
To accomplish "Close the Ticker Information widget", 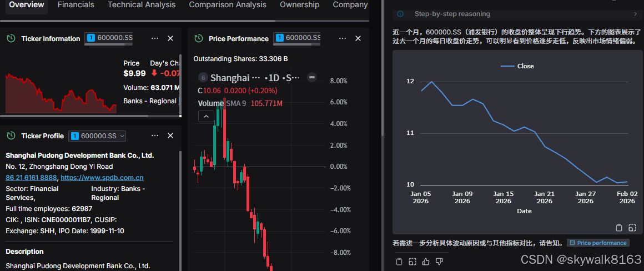I will 170,38.
